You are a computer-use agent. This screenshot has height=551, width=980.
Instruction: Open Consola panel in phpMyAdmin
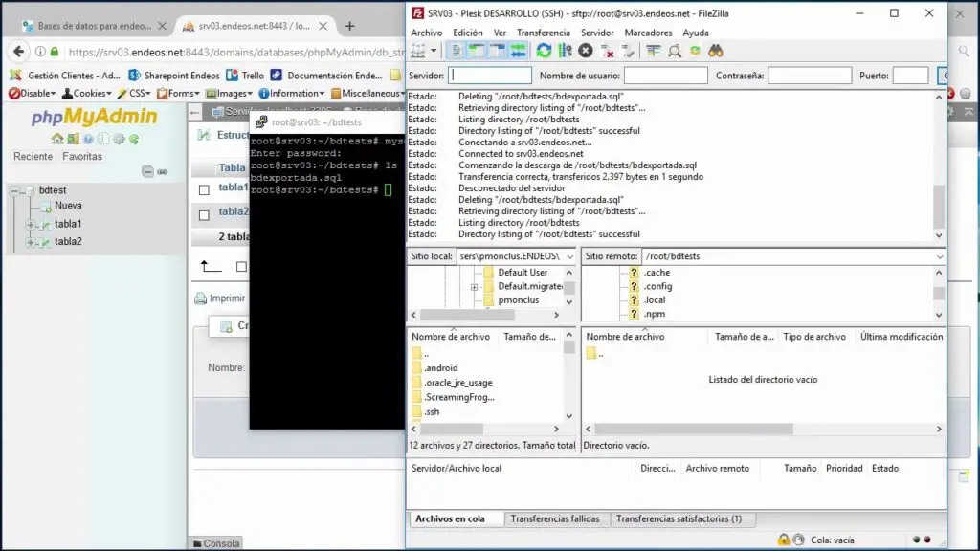pos(215,543)
